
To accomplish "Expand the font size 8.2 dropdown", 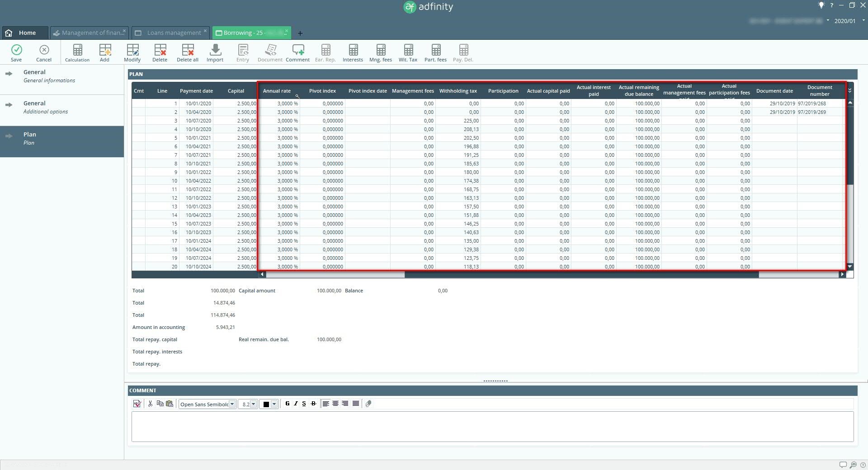I will pyautogui.click(x=253, y=404).
